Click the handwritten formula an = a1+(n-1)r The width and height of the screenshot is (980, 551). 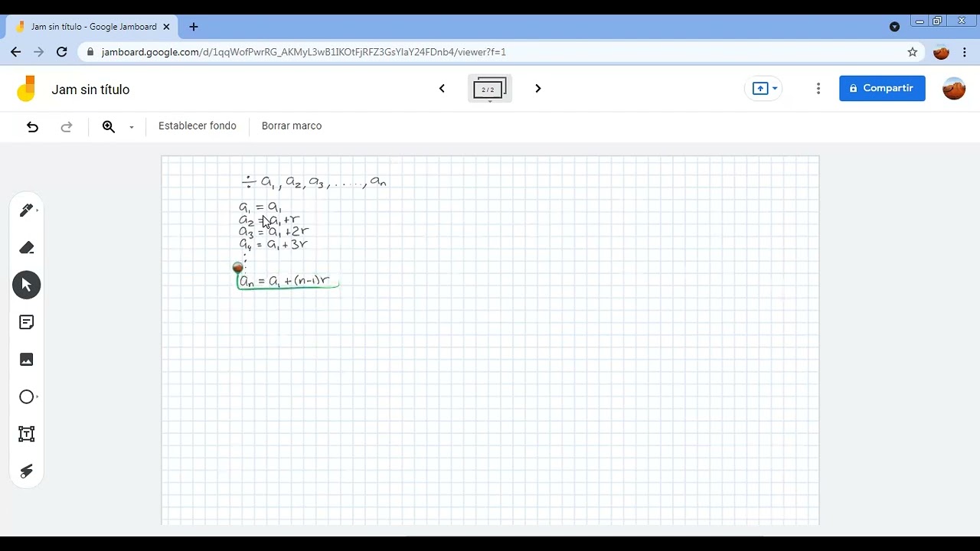pos(286,281)
